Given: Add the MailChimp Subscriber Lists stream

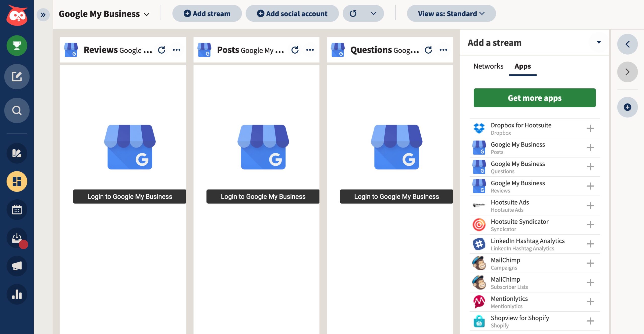Looking at the screenshot, I should (590, 282).
